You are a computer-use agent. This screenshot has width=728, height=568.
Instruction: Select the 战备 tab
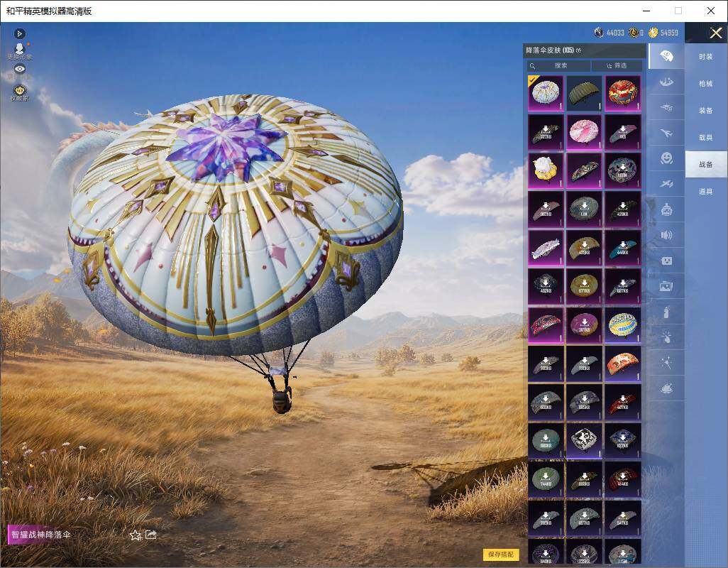point(706,165)
